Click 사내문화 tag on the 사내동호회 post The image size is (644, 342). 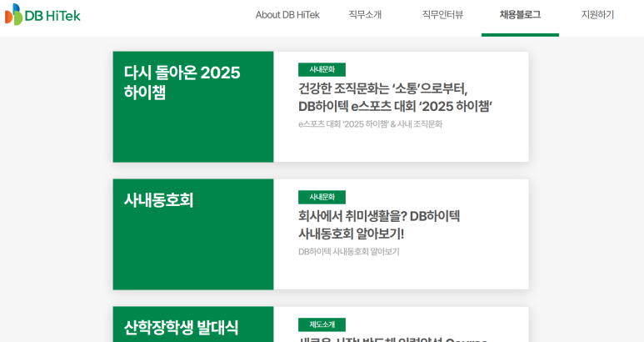click(x=322, y=197)
